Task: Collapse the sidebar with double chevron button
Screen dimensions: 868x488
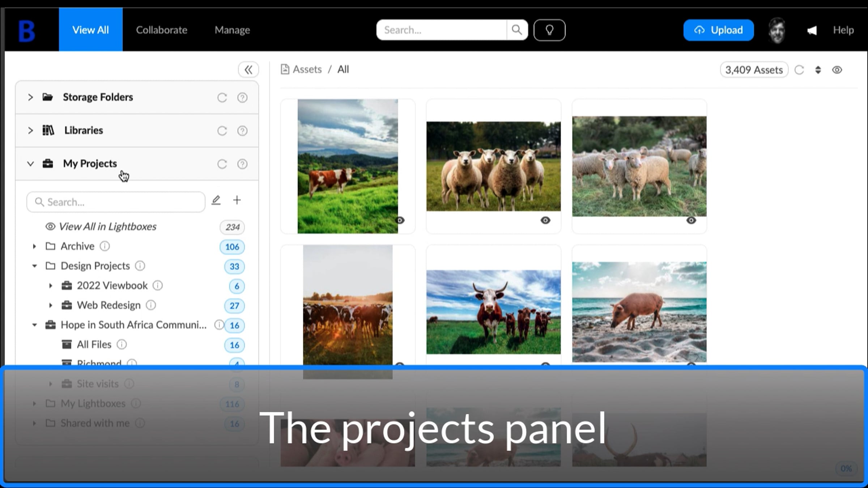Action: coord(248,69)
